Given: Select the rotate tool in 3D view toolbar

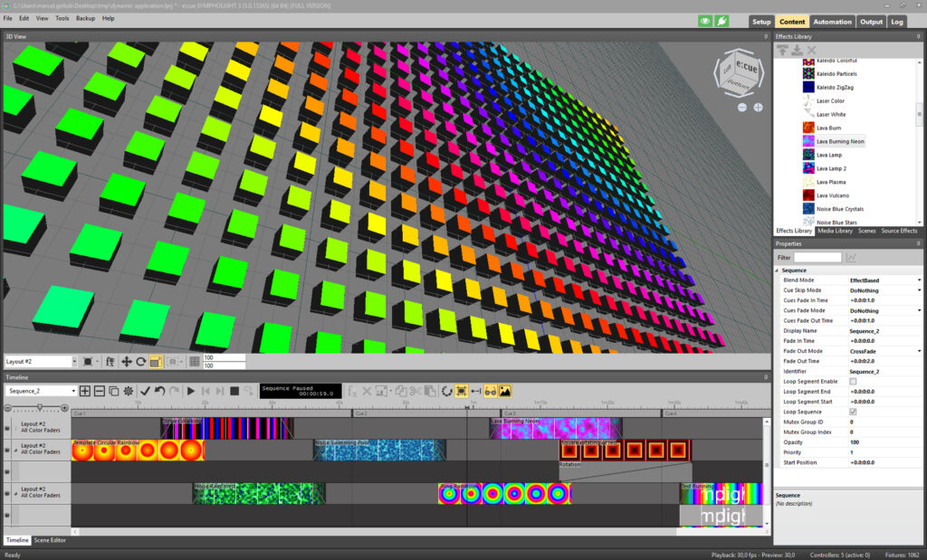Looking at the screenshot, I should (141, 361).
